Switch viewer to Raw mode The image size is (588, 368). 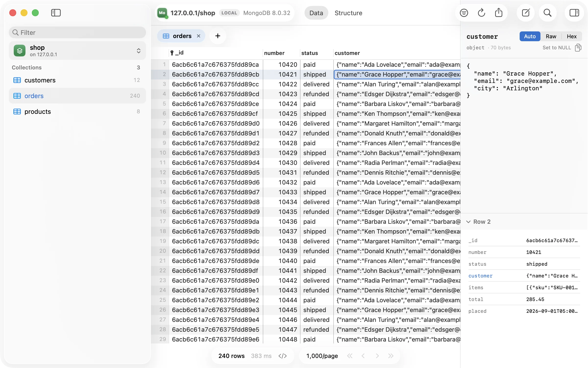pyautogui.click(x=551, y=36)
